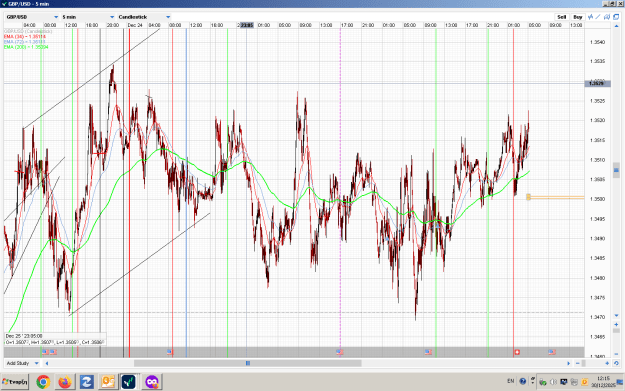Open the Windows Start button
625x391 pixels.
[x=15, y=382]
